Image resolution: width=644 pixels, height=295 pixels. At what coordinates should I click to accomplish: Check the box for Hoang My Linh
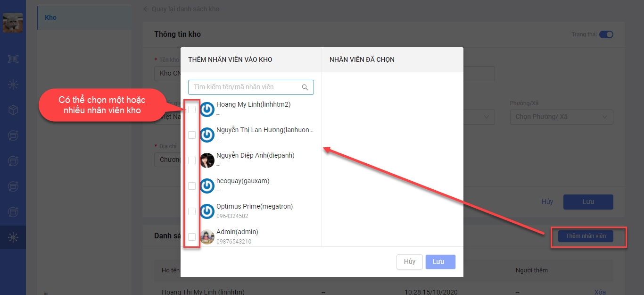point(192,110)
